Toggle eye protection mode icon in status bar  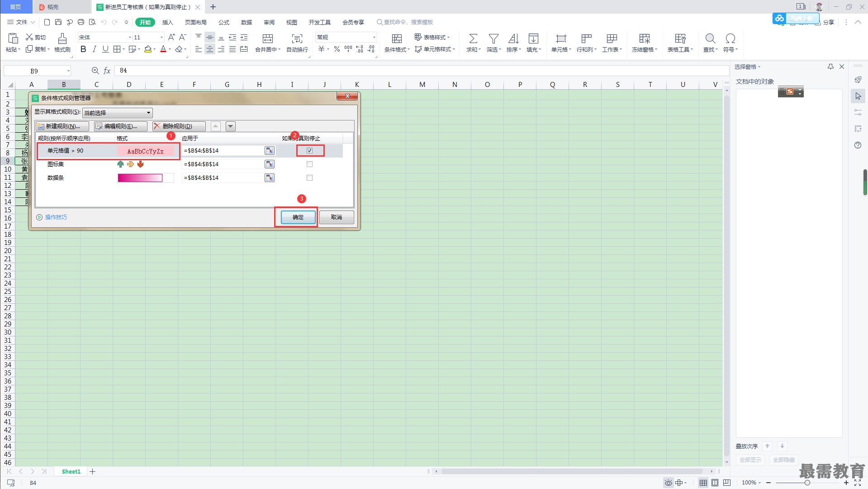[x=668, y=483]
